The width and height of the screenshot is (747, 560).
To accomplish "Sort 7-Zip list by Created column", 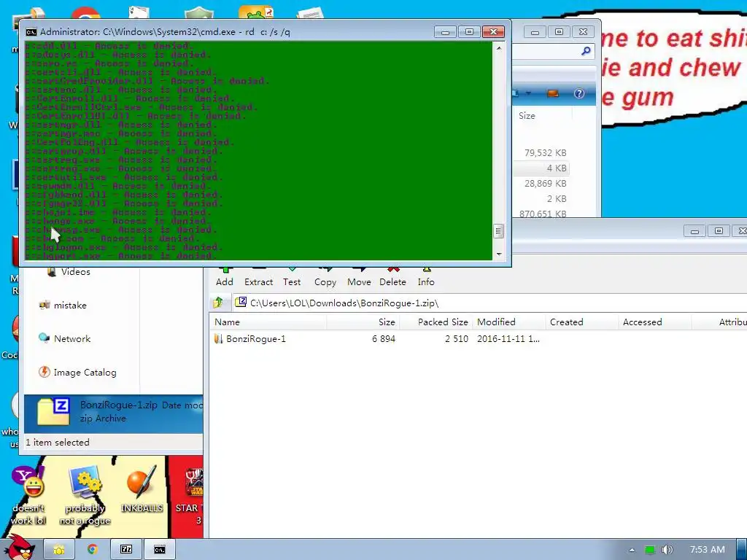I will (x=581, y=322).
